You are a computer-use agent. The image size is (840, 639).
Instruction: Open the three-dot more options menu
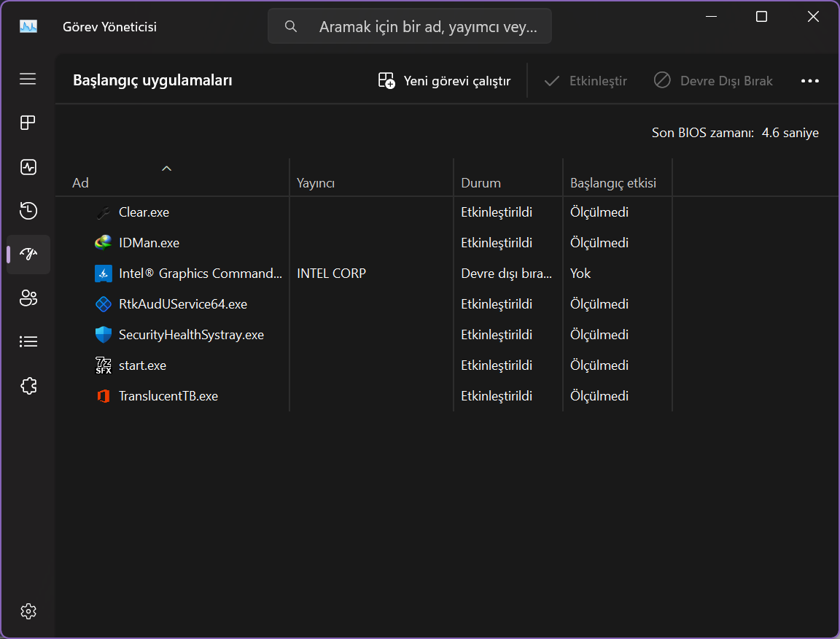(810, 80)
